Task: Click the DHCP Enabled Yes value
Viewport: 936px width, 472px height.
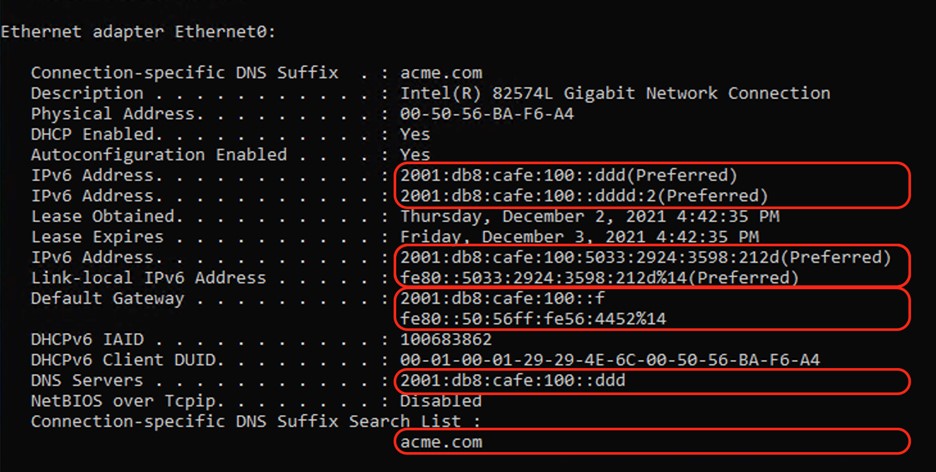Action: pyautogui.click(x=415, y=134)
